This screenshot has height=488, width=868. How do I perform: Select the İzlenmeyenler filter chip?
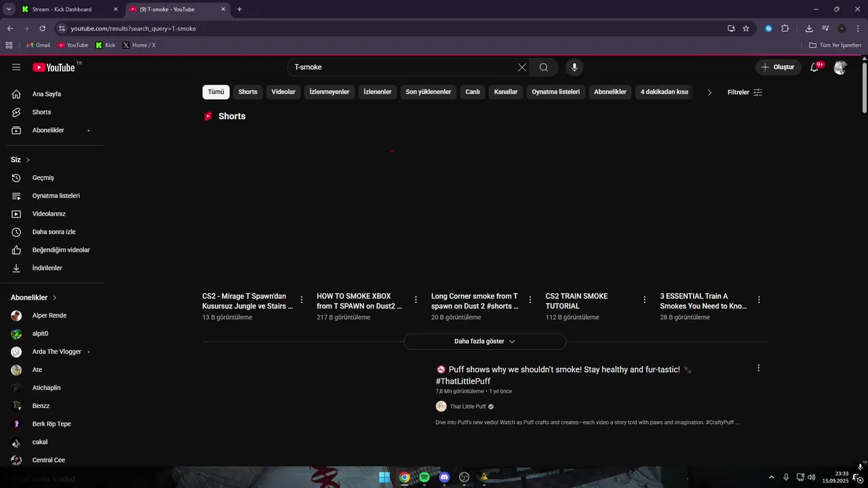(x=330, y=92)
